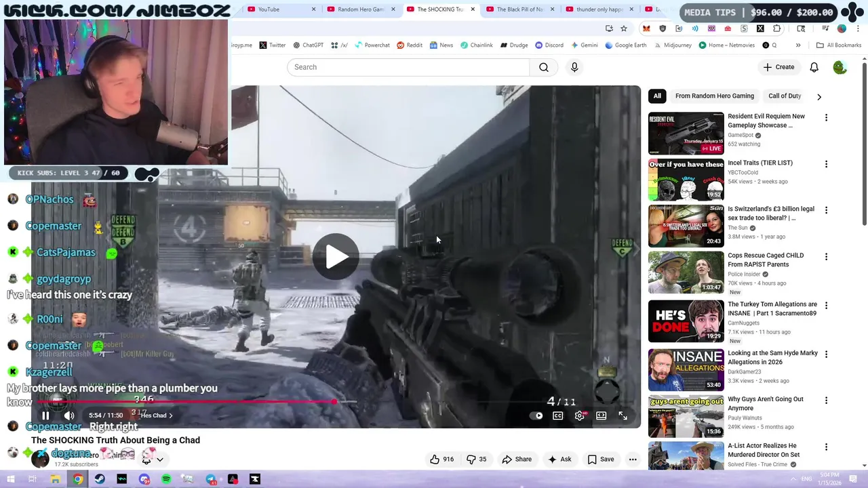Open the Chainlink bookmark
This screenshot has height=488, width=868.
coord(477,45)
